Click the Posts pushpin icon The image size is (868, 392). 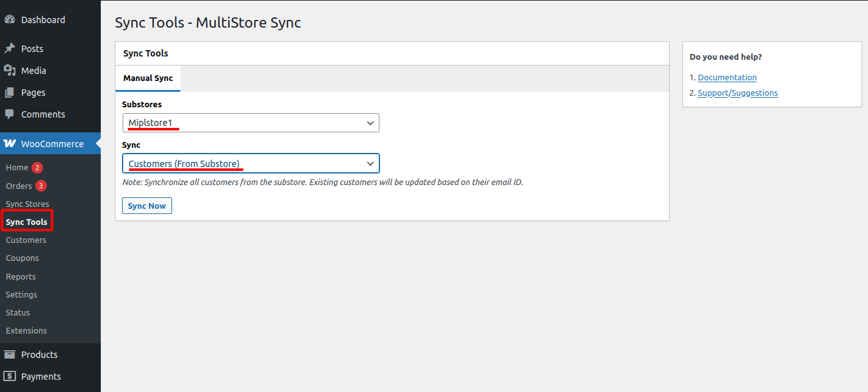click(10, 49)
